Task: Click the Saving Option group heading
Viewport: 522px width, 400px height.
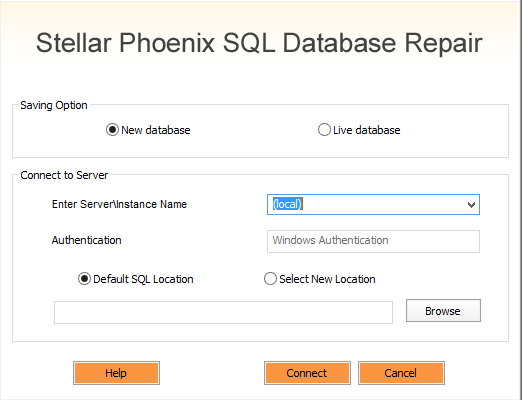Action: pyautogui.click(x=54, y=105)
